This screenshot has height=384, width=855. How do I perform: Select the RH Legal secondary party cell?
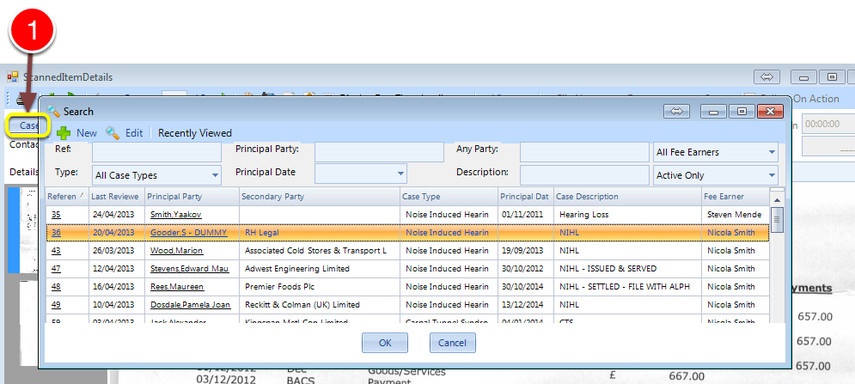click(x=319, y=233)
